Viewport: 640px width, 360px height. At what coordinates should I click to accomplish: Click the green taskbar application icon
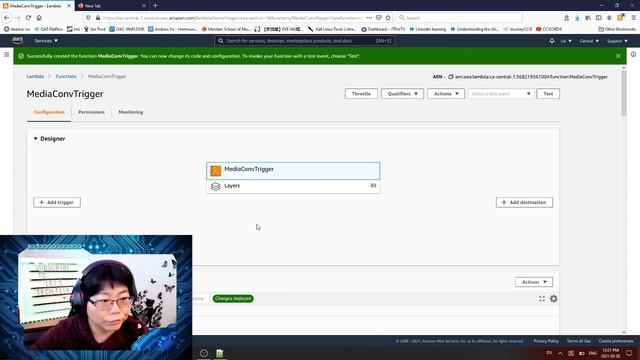[220, 353]
